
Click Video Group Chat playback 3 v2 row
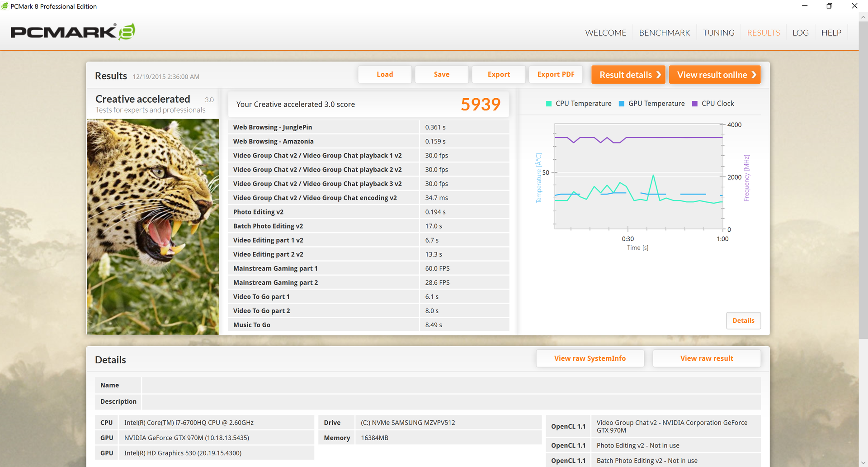(x=368, y=183)
